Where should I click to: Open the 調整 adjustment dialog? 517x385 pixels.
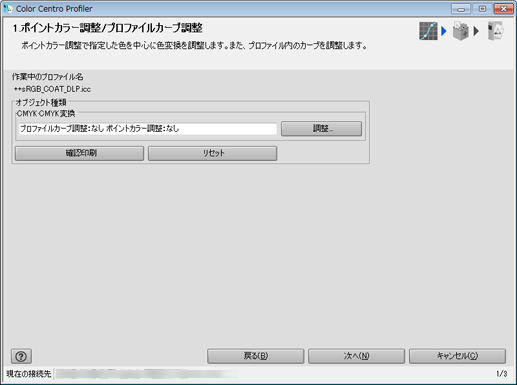tap(321, 128)
